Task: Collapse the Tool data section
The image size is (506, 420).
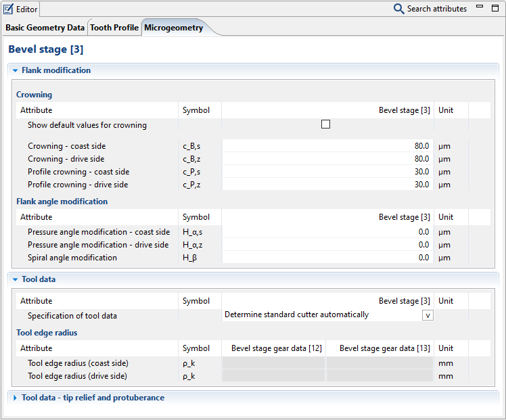Action: coord(15,279)
